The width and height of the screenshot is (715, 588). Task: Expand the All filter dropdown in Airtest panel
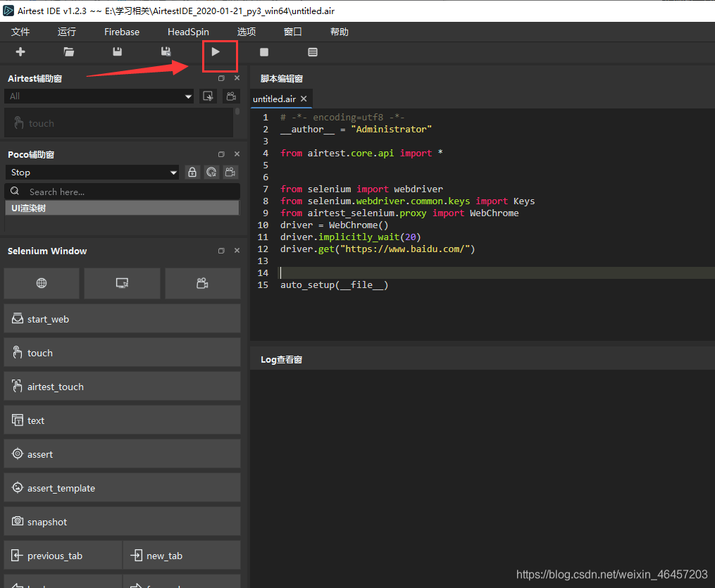(99, 96)
